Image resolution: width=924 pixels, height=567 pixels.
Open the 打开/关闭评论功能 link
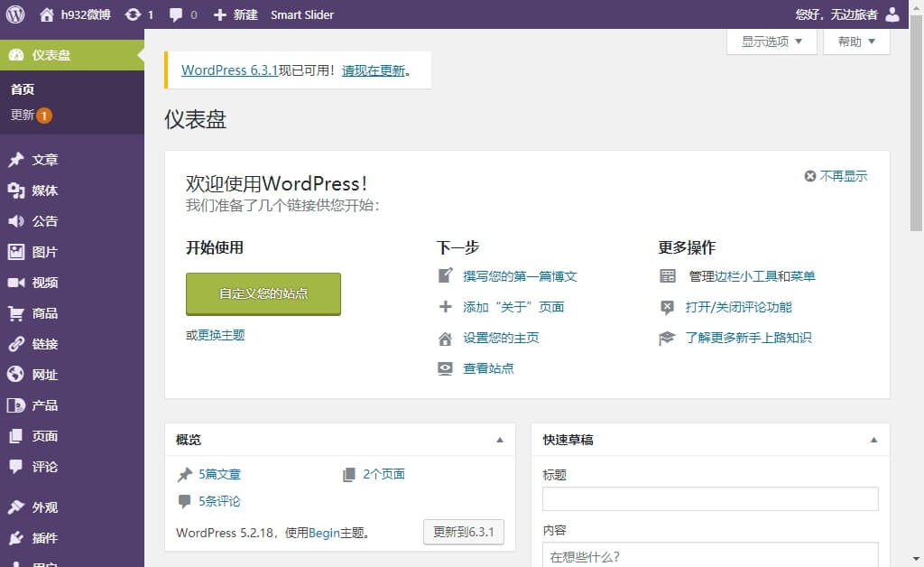(738, 307)
